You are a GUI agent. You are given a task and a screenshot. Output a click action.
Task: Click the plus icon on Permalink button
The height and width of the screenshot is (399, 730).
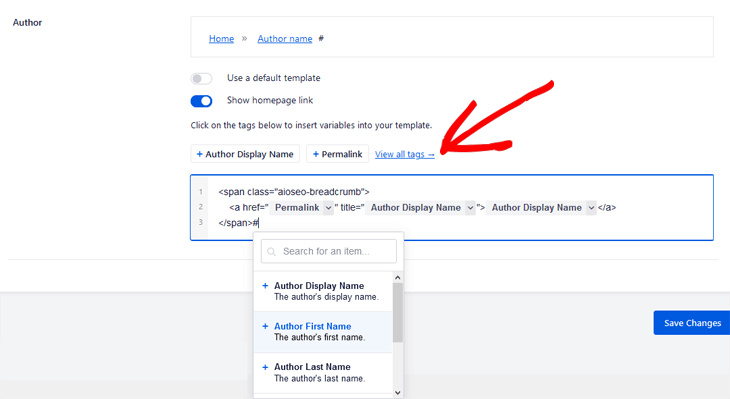316,154
